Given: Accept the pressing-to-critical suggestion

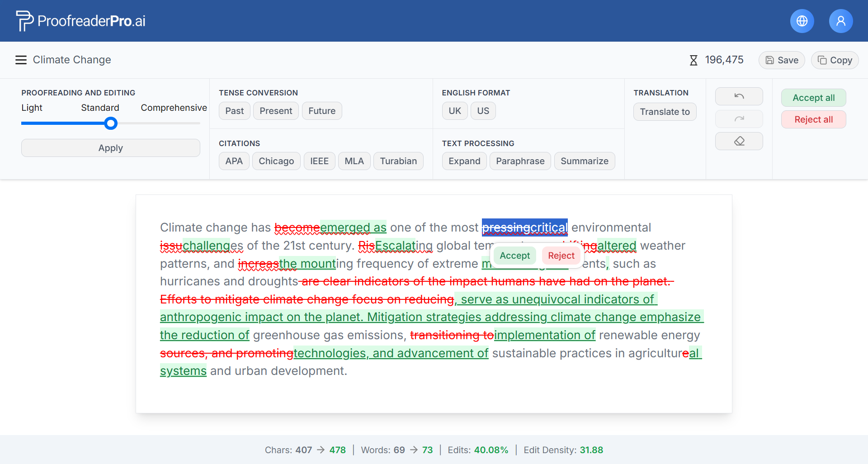Looking at the screenshot, I should (x=514, y=256).
